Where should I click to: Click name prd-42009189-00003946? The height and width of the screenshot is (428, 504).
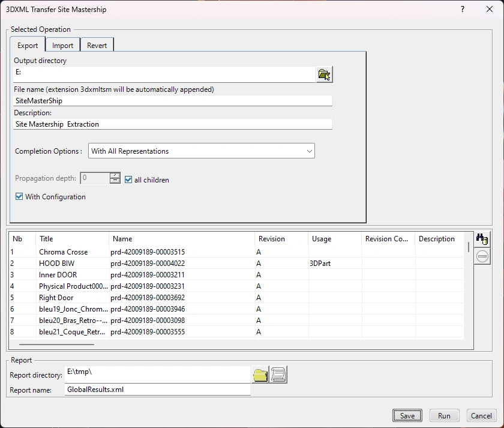pyautogui.click(x=148, y=309)
